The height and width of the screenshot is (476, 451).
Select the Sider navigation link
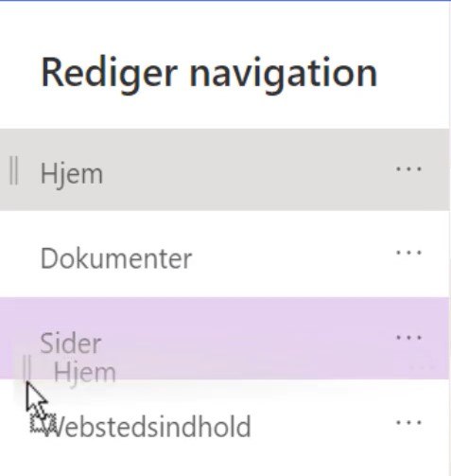pos(71,343)
